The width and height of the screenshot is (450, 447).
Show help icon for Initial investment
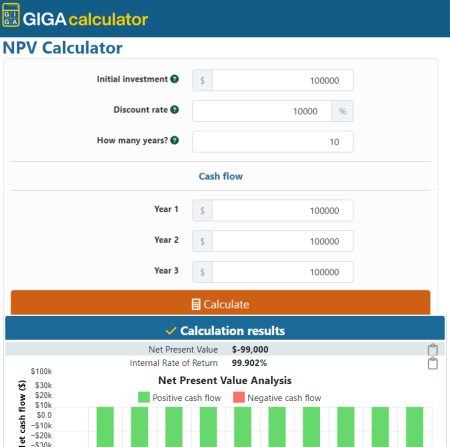click(x=174, y=79)
